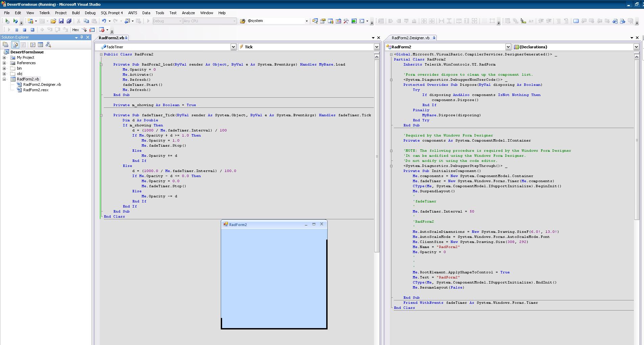Pause debugging with Break All button
The height and width of the screenshot is (345, 644).
pos(17,30)
